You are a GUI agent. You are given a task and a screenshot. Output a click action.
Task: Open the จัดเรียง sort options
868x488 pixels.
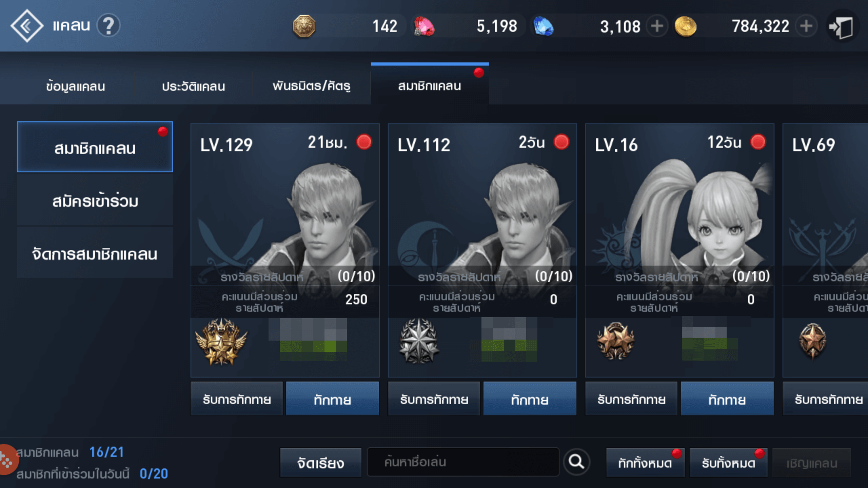coord(320,463)
